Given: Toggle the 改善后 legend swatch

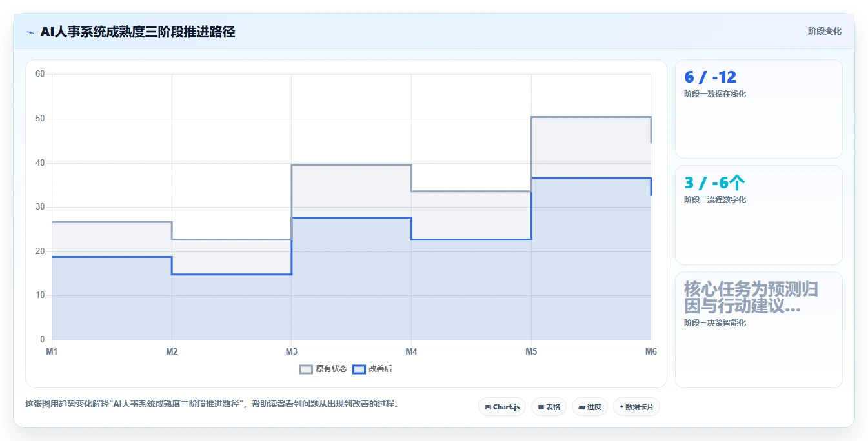Looking at the screenshot, I should [x=359, y=369].
